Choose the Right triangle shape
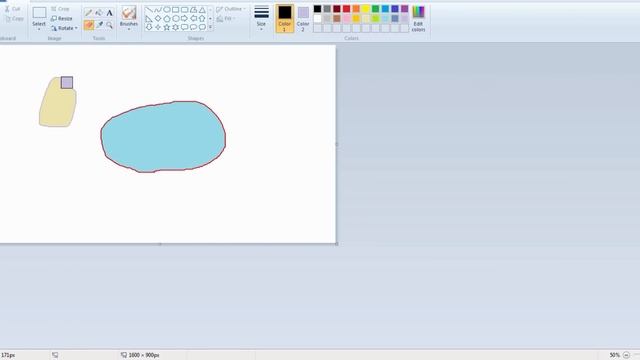 click(x=149, y=19)
